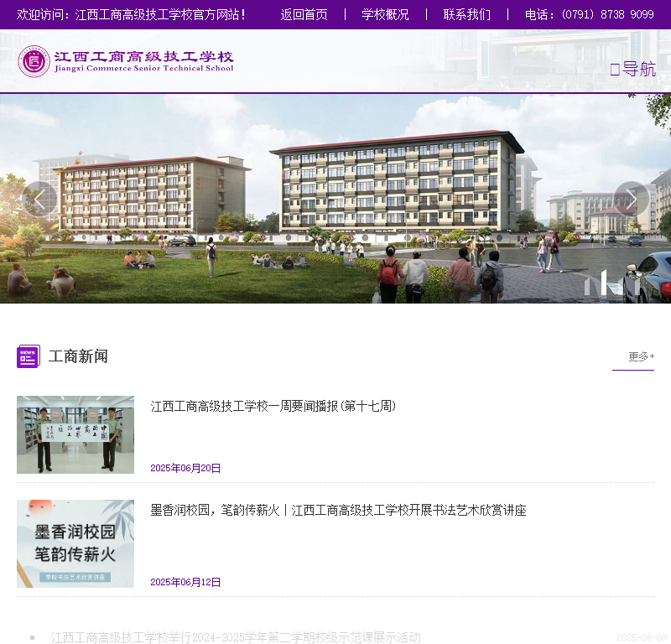Open the calligraphy lecture article 墨香润校园
The image size is (671, 644).
click(339, 510)
